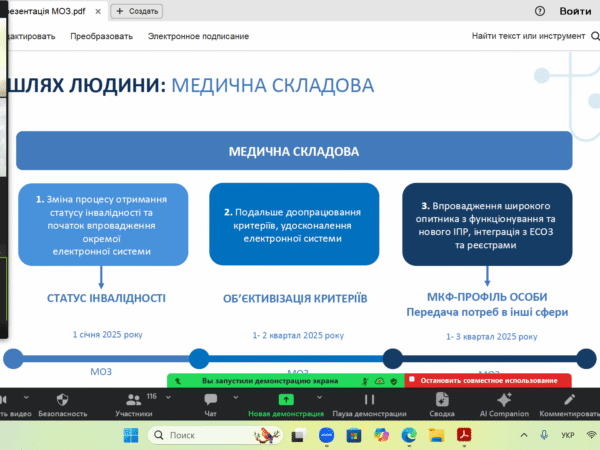The height and width of the screenshot is (450, 600).
Task: Open the Преобразовать menu
Action: tap(101, 36)
